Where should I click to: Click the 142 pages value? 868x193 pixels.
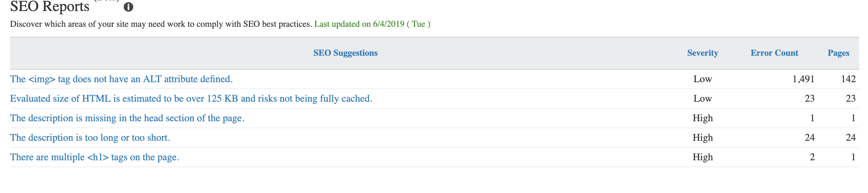848,79
